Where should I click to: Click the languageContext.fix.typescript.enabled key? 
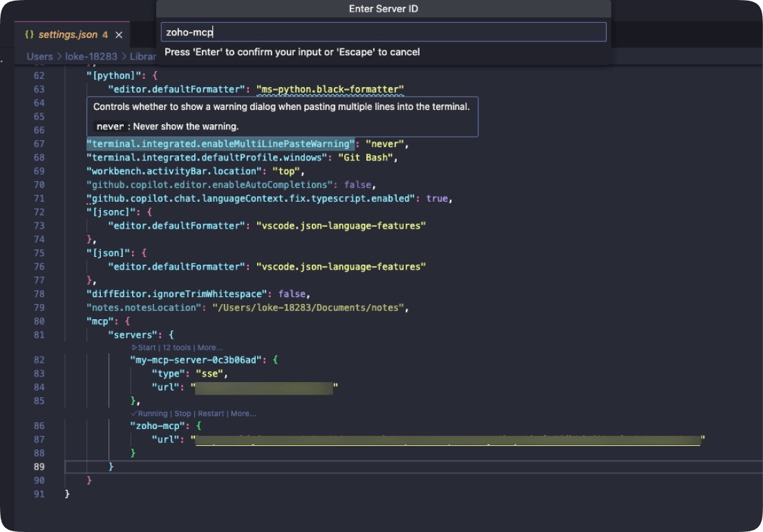[x=251, y=198]
